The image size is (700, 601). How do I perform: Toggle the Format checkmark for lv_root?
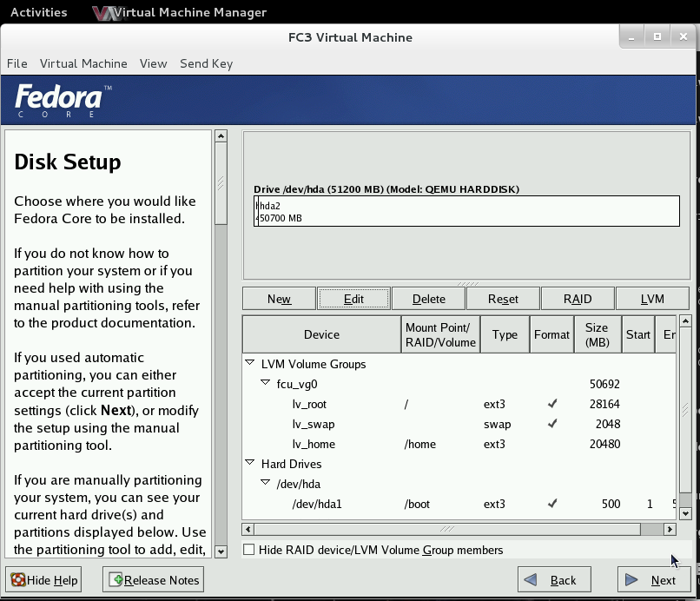(x=552, y=404)
